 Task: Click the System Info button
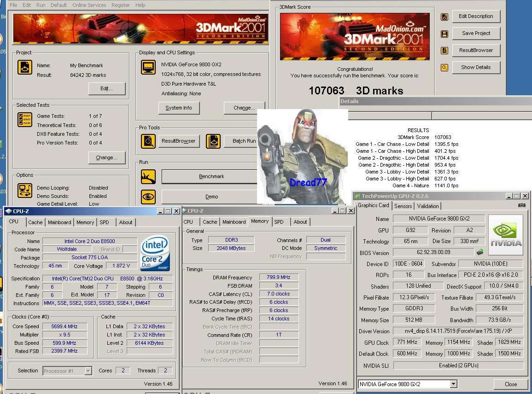pos(179,108)
